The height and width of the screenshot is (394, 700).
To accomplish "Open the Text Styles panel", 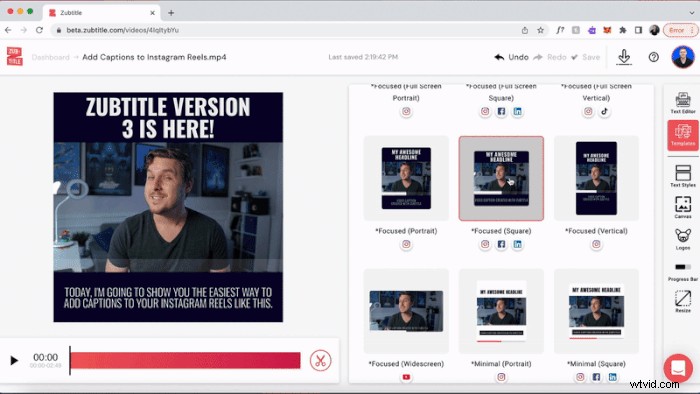I will click(x=683, y=176).
